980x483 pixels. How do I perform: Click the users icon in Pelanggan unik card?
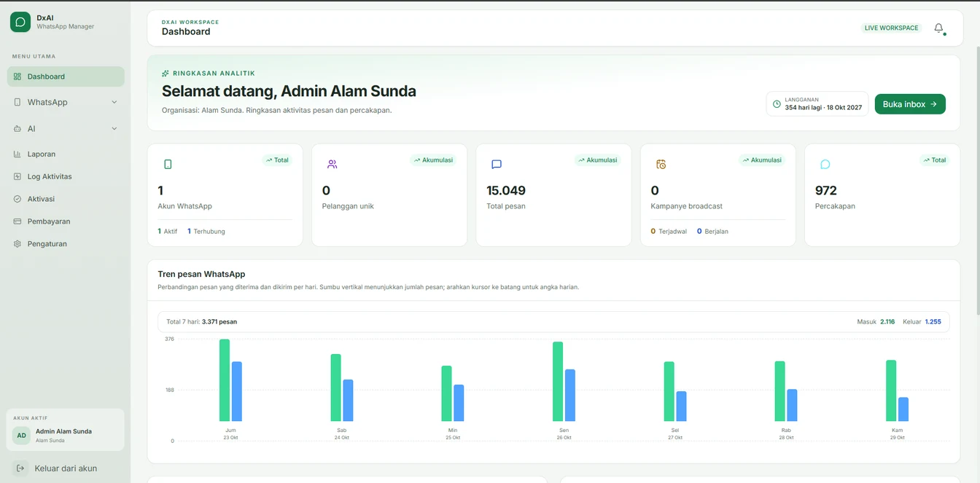point(332,164)
